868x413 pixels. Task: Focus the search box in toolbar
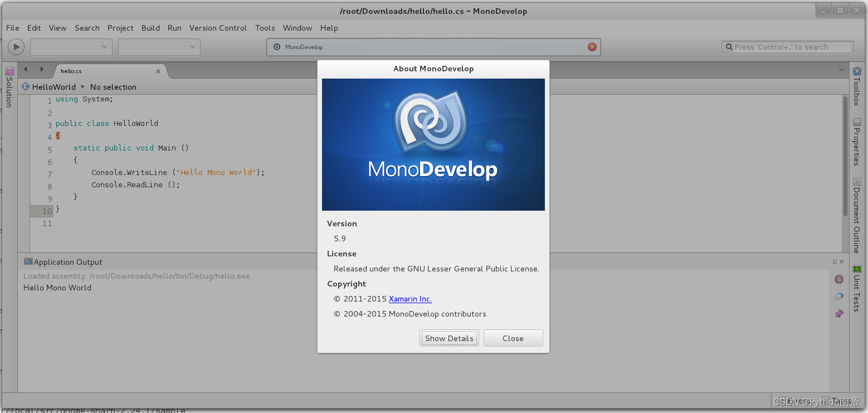pos(788,47)
